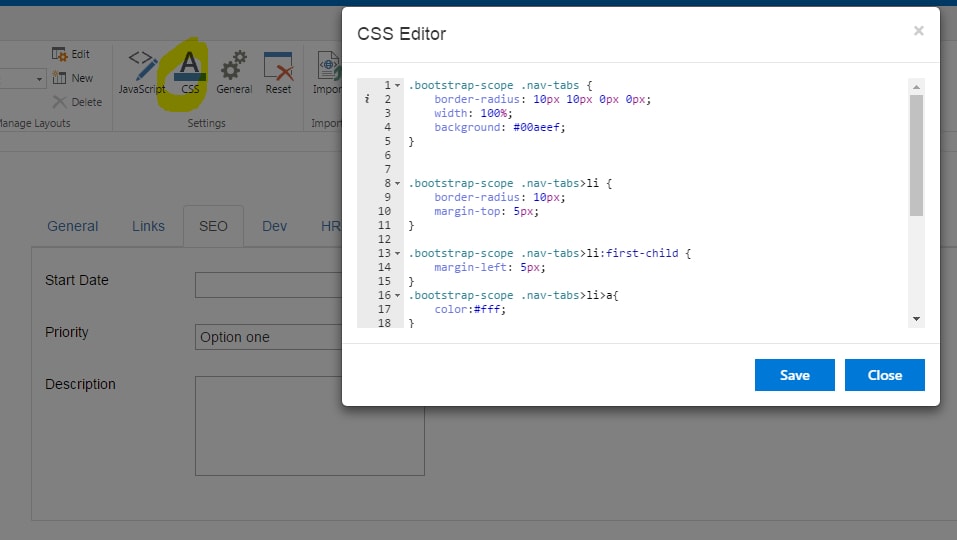Collapse the code fold at line 13
The height and width of the screenshot is (540, 957).
[x=397, y=253]
